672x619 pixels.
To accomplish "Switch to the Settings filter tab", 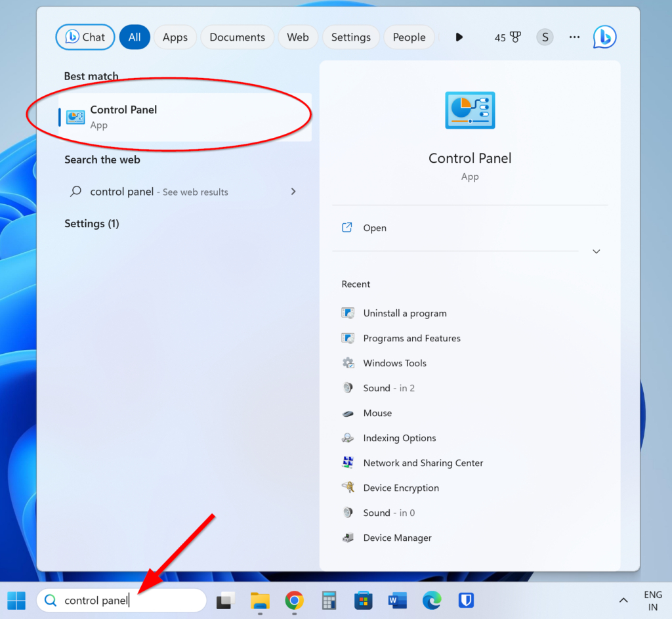I will click(x=350, y=37).
